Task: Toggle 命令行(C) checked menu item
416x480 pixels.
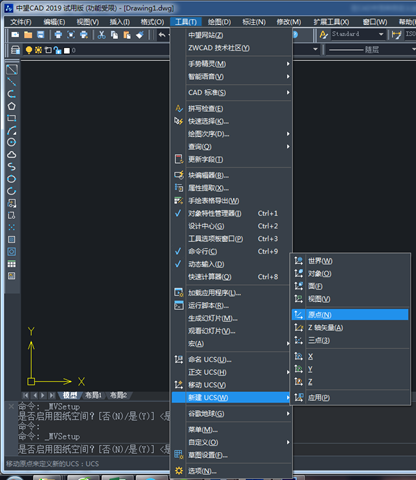Action: 231,251
